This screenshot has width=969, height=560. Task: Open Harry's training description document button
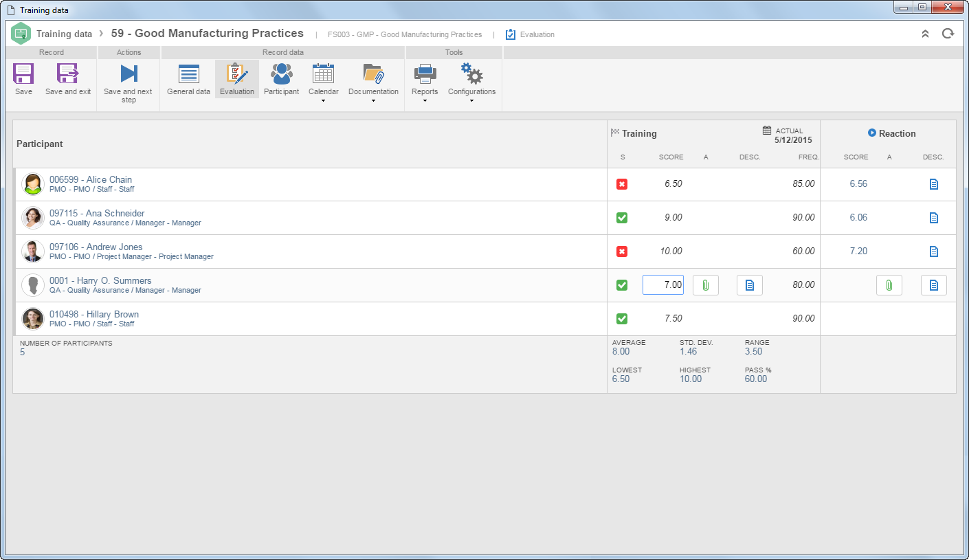click(x=750, y=285)
